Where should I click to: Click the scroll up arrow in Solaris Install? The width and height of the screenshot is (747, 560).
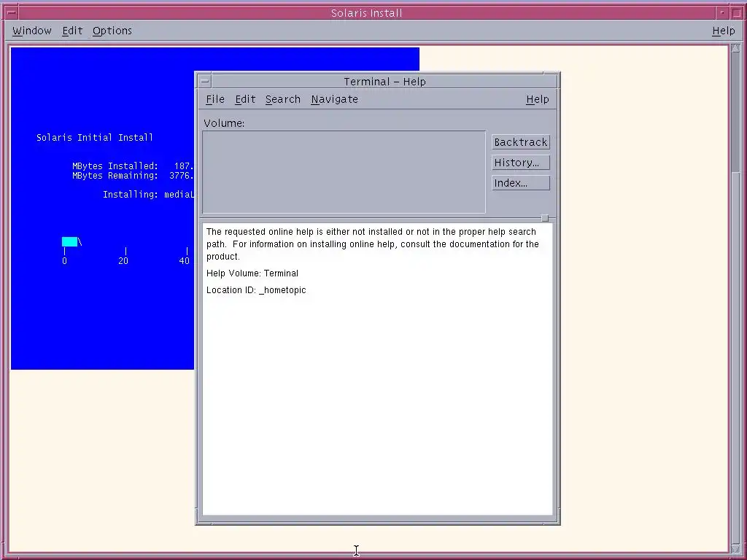click(x=735, y=48)
